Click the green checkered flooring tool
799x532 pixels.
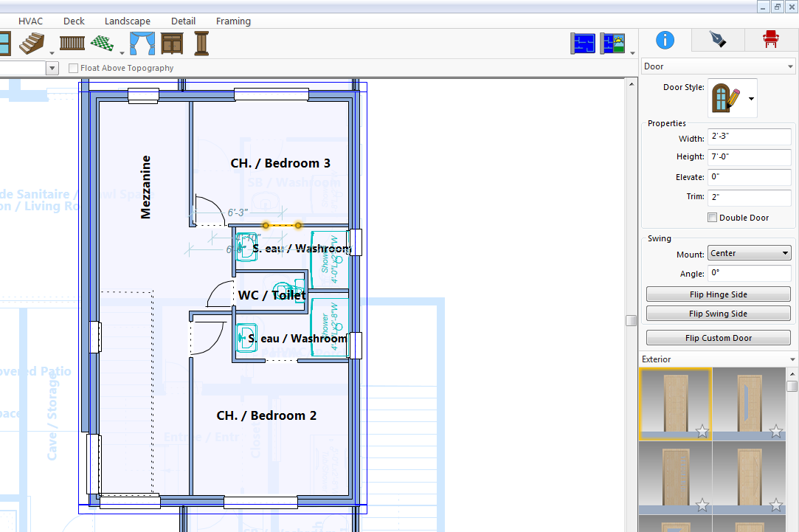click(x=102, y=43)
